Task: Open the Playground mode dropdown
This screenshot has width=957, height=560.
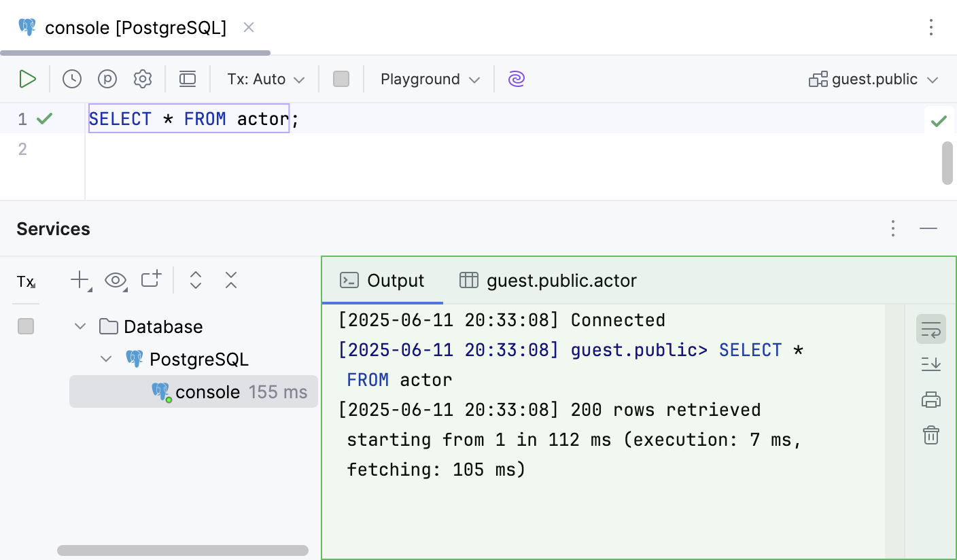Action: (430, 80)
